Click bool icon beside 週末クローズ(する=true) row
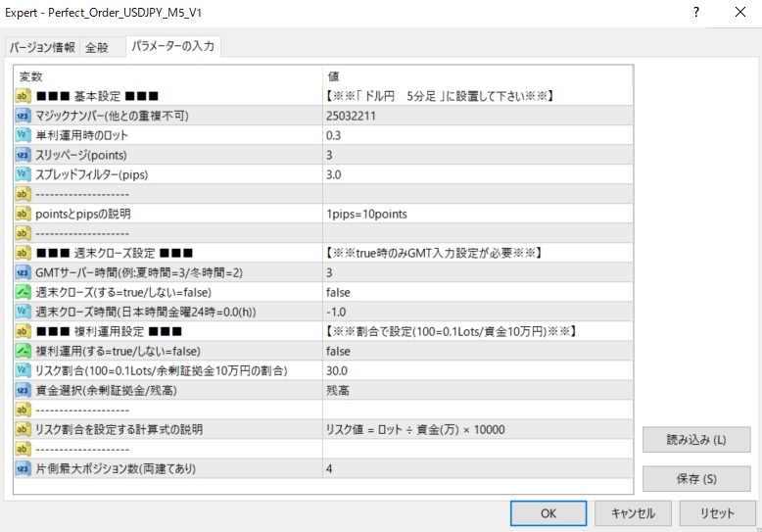 click(x=23, y=292)
